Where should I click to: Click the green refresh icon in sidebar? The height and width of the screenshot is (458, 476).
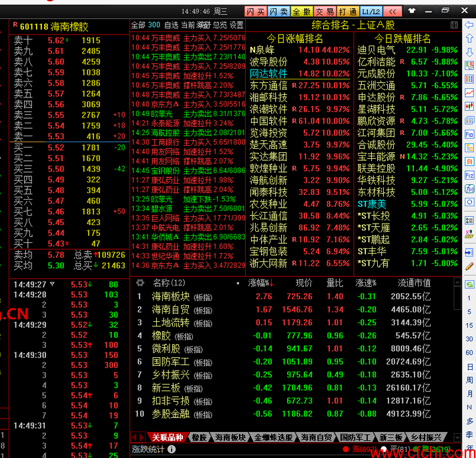[469, 284]
